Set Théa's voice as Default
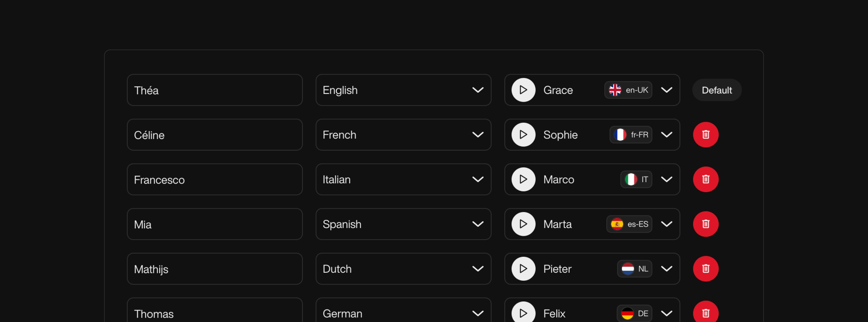The width and height of the screenshot is (868, 322). tap(716, 90)
